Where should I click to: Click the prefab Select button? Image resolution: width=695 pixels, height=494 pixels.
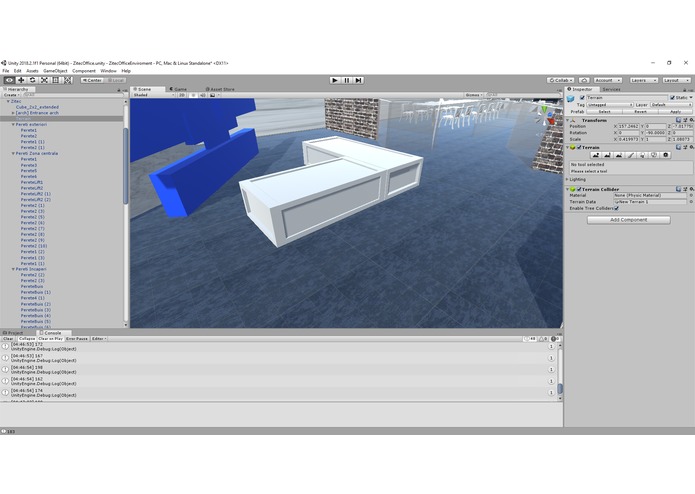point(604,112)
